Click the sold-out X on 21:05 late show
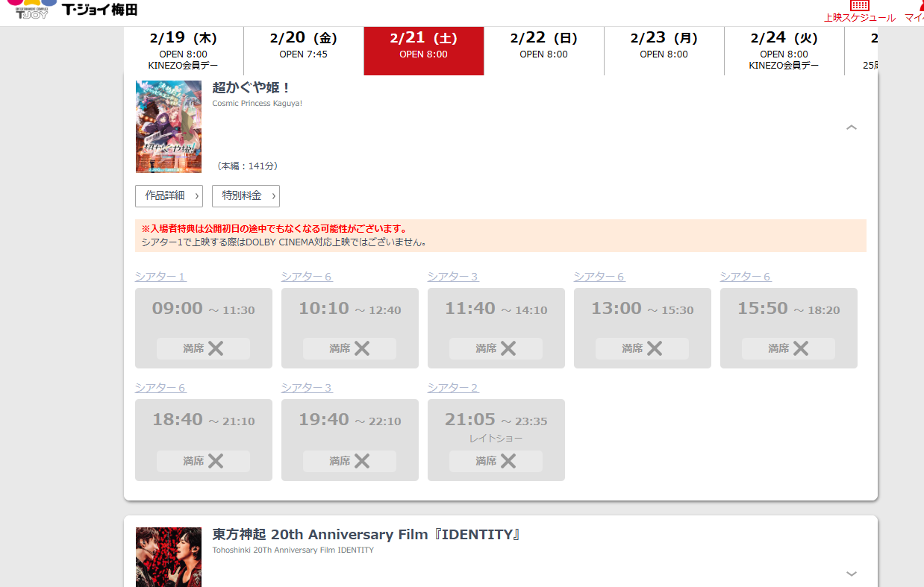This screenshot has width=924, height=587. [x=508, y=461]
